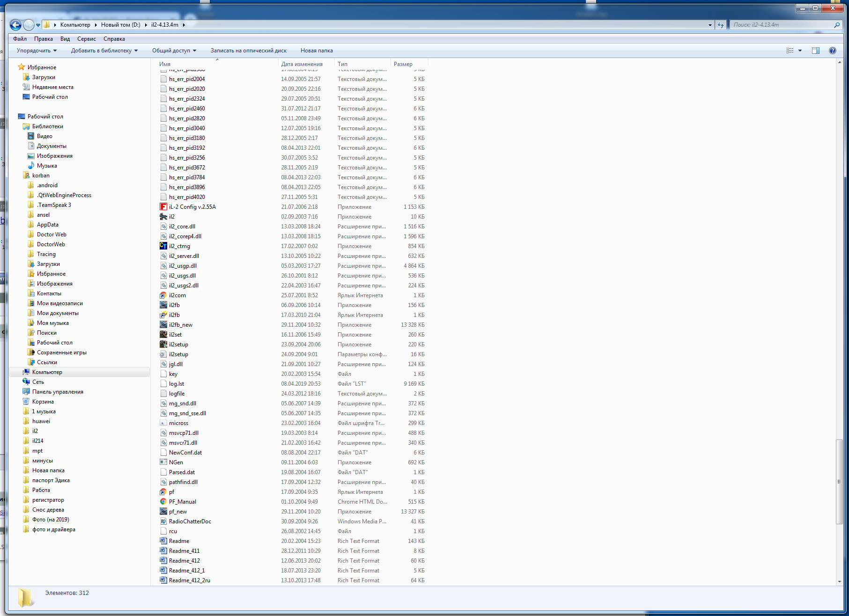Image resolution: width=849 pixels, height=616 pixels.
Task: Select the Панель управления icon in sidebar
Action: point(26,392)
